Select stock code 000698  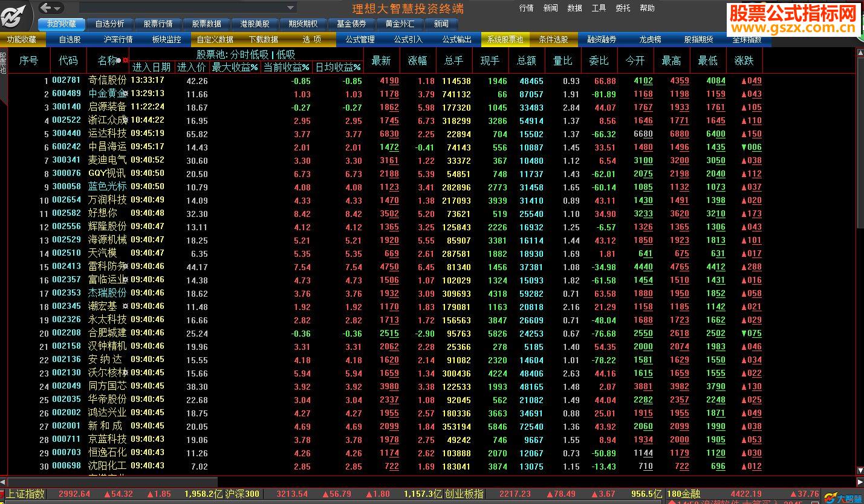point(67,466)
